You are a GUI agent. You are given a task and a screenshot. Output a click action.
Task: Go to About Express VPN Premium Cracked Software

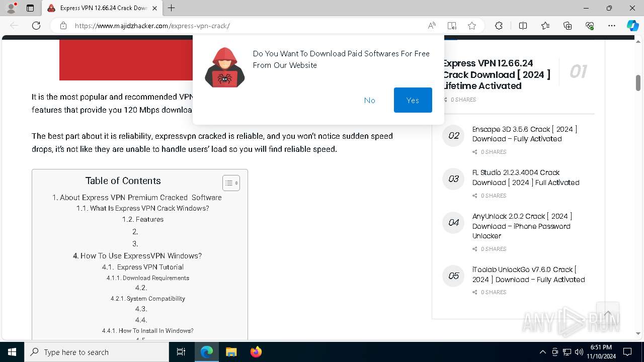click(137, 197)
